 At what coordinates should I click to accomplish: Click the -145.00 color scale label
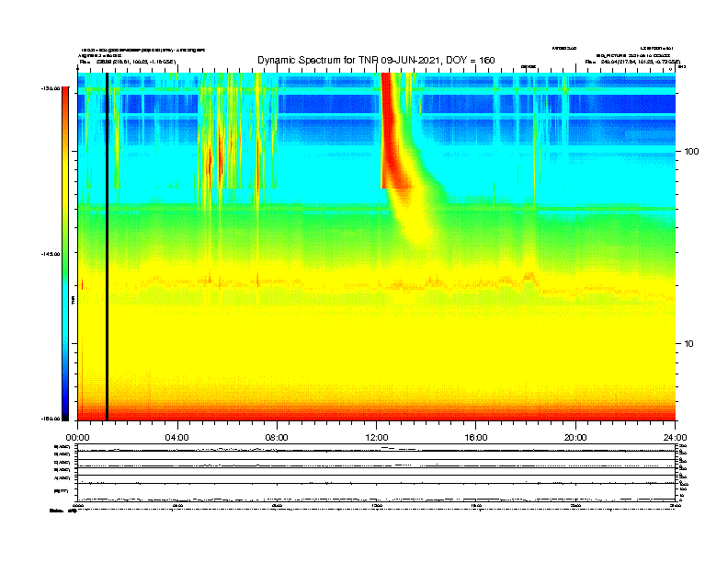click(51, 254)
